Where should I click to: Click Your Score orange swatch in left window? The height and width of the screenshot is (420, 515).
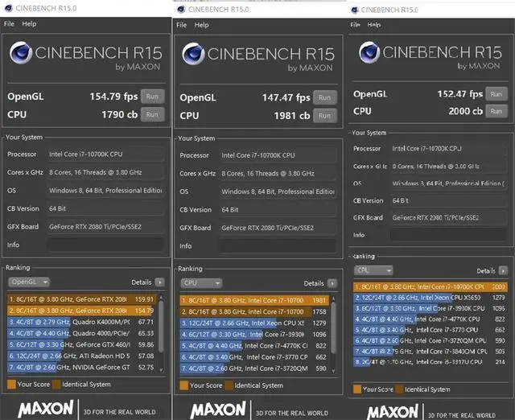(x=11, y=385)
